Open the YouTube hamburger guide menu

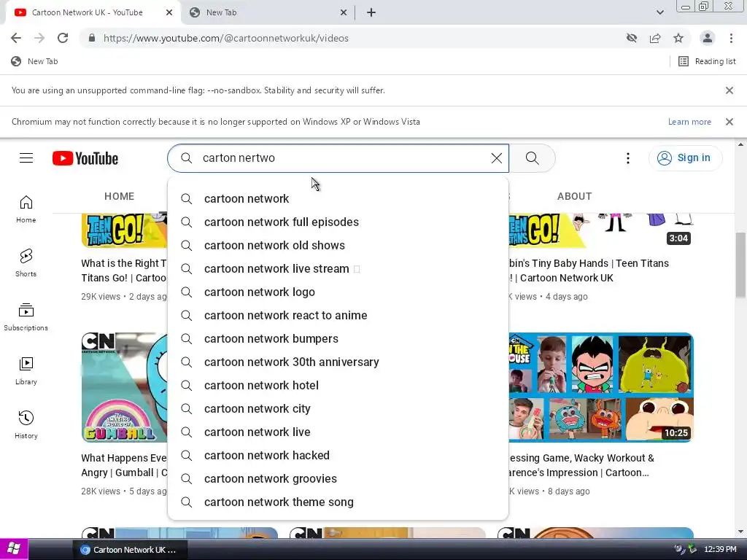point(26,157)
